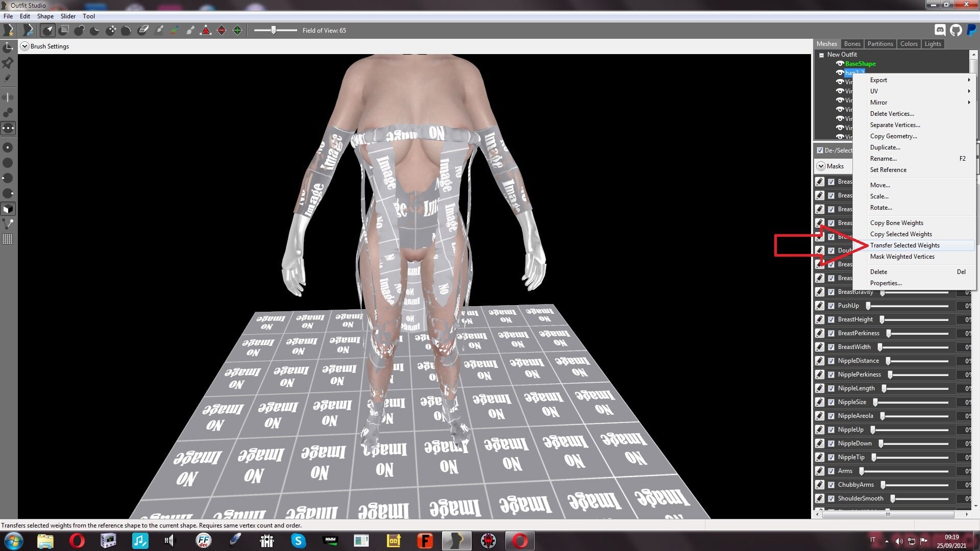Viewport: 980px width, 551px height.
Task: Toggle BaseShape mesh visibility eye
Action: pos(840,64)
